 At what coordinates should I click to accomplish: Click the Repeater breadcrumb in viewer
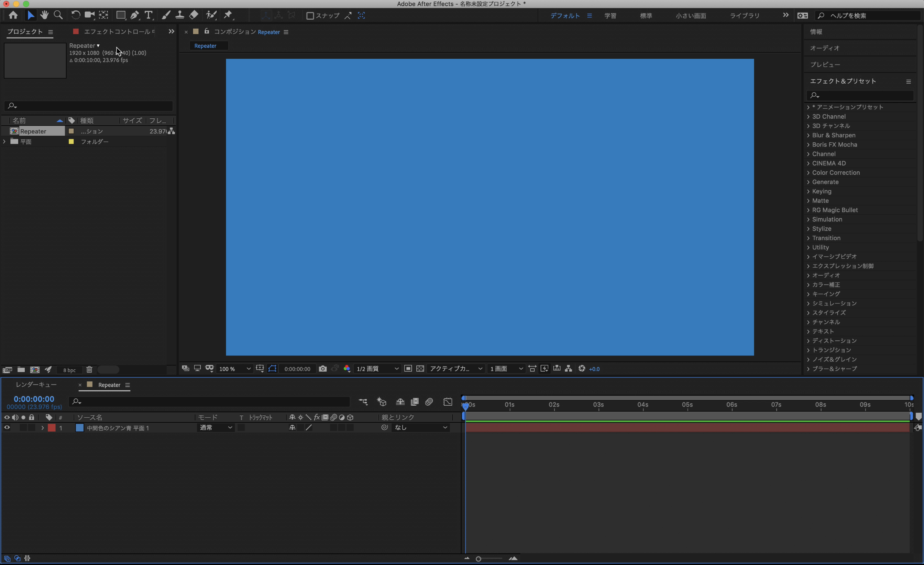pyautogui.click(x=205, y=46)
